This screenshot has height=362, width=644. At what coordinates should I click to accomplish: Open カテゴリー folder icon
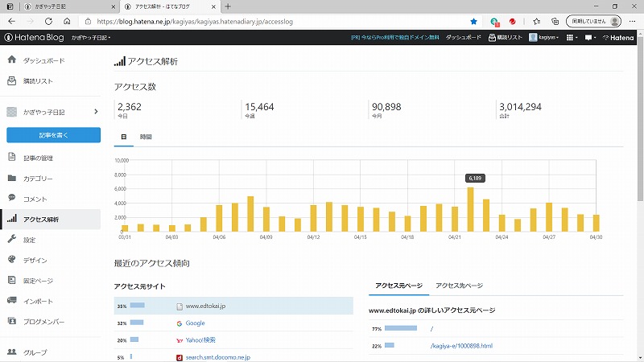(x=12, y=178)
